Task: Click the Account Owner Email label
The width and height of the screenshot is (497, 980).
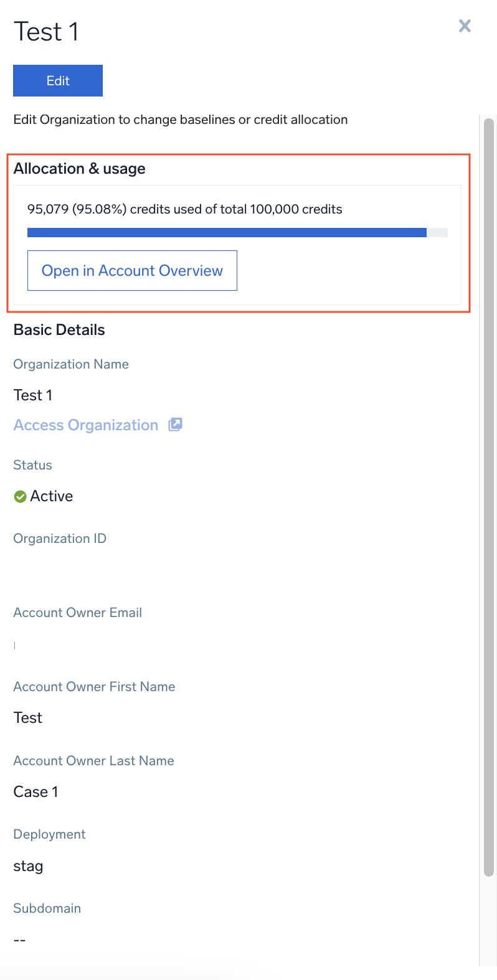Action: click(78, 613)
